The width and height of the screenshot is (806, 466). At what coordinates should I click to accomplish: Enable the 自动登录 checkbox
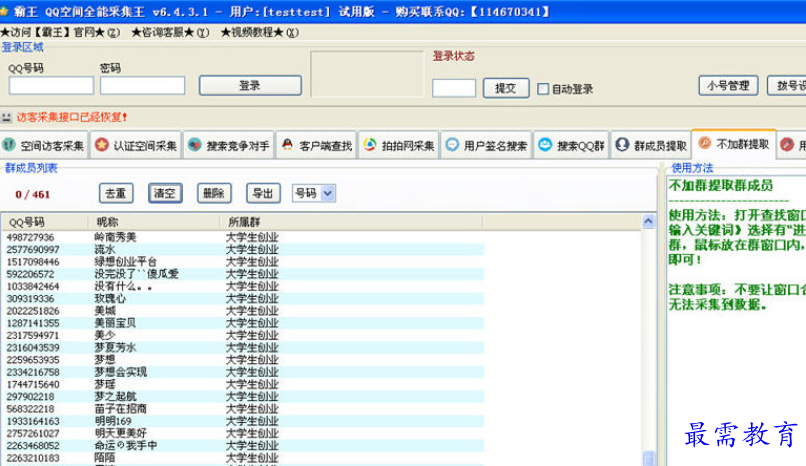[x=543, y=88]
